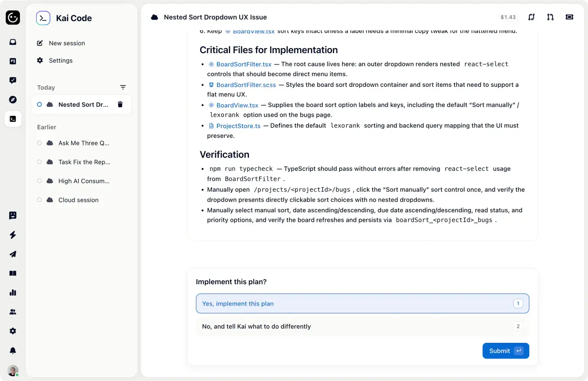The image size is (588, 381).
Task: Open the gear icon in left rail
Action: [13, 331]
